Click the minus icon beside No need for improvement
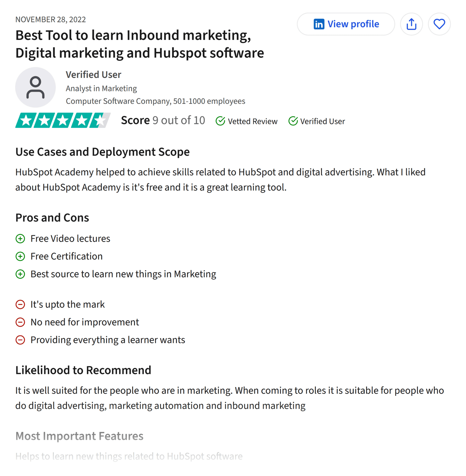466x476 pixels. (20, 322)
